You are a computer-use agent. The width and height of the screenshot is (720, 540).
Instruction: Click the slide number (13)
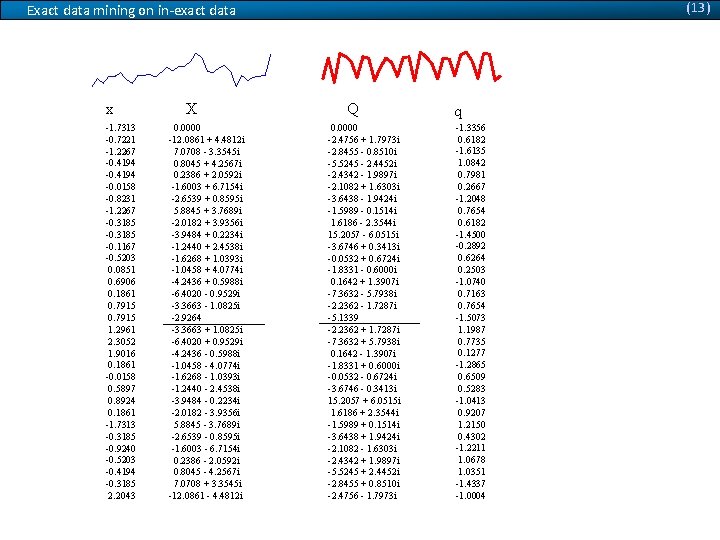[698, 8]
